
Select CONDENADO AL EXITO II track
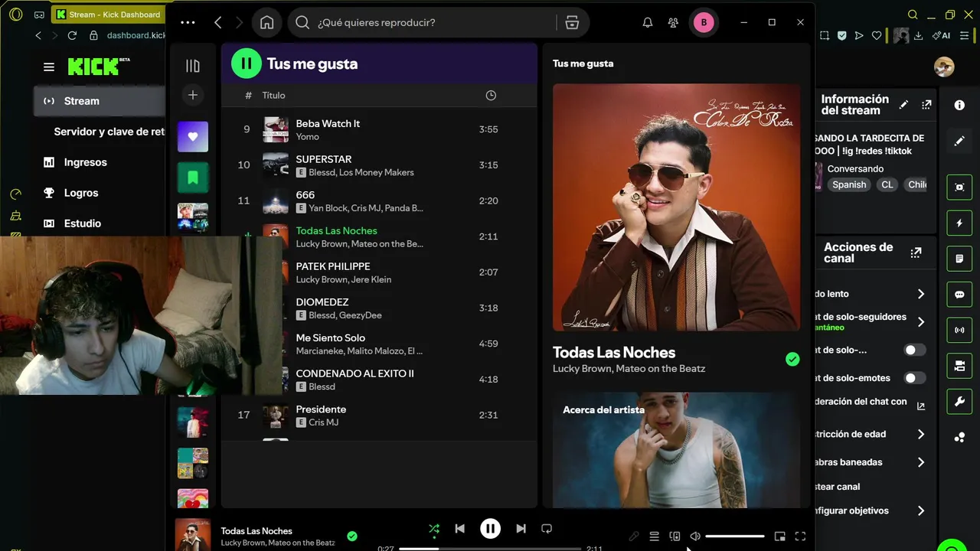coord(380,380)
